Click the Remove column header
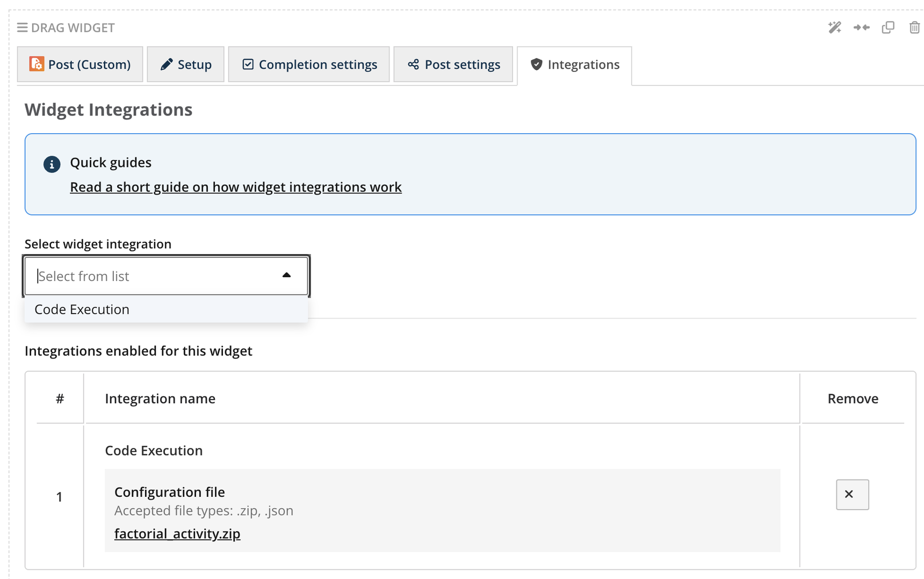Viewport: 924px width, 579px height. (x=853, y=399)
